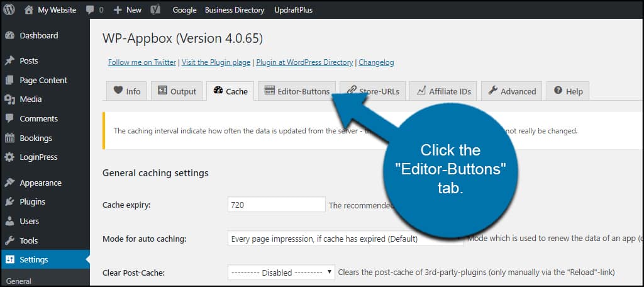Open Plugin at WordPress Directory link

pyautogui.click(x=304, y=62)
